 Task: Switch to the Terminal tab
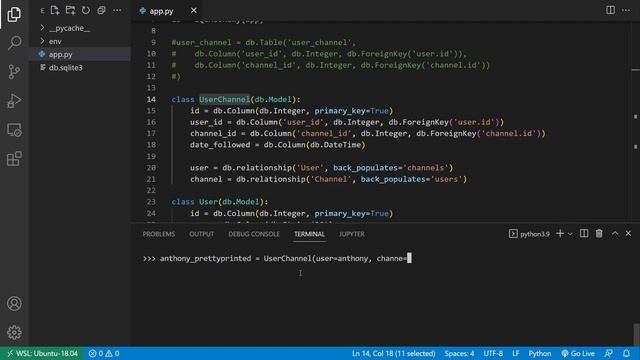(x=309, y=234)
